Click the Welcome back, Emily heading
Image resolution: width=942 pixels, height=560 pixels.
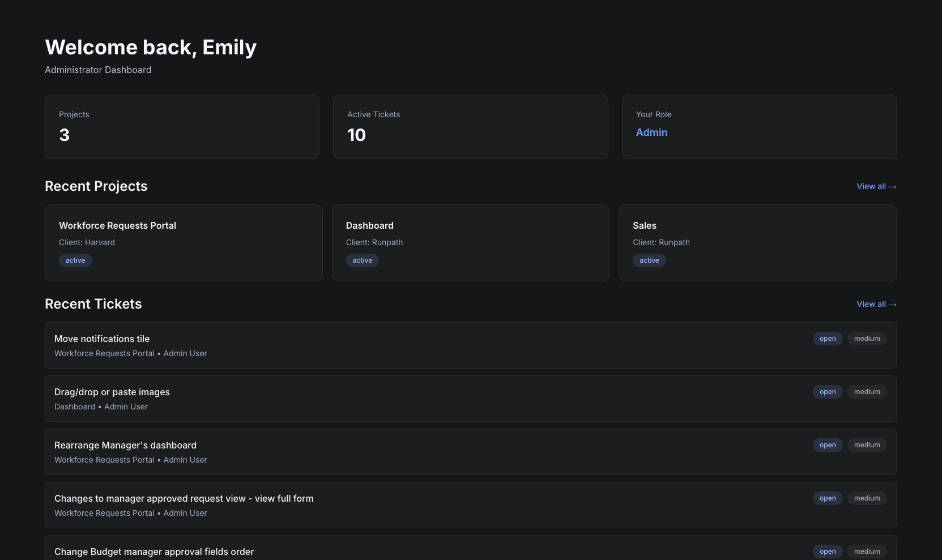tap(151, 48)
